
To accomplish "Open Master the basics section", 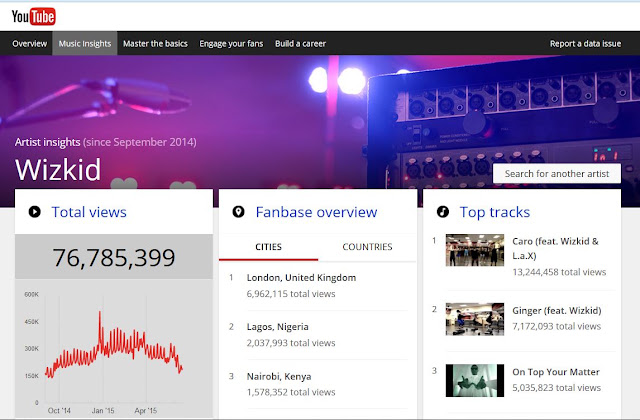I will click(x=155, y=43).
